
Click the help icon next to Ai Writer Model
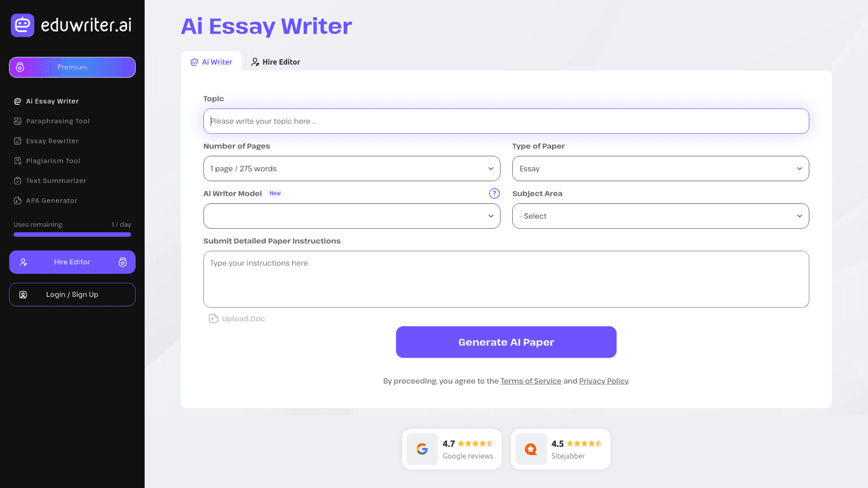tap(494, 193)
